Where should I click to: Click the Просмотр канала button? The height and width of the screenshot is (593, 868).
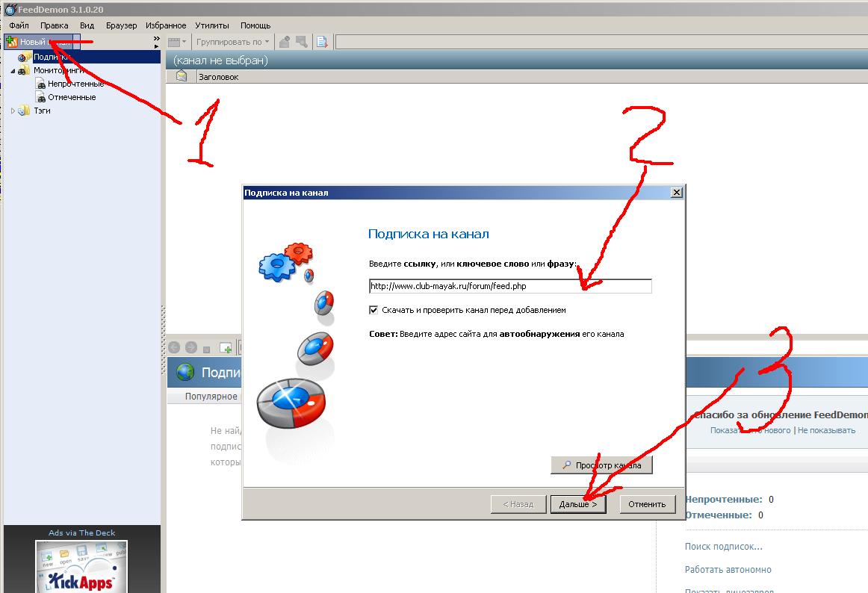[x=602, y=465]
